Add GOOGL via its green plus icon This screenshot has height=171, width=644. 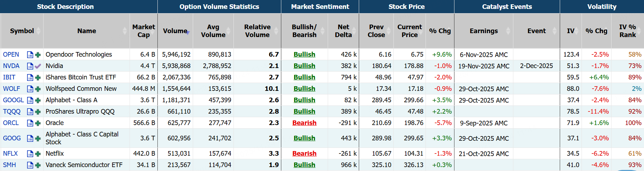click(38, 100)
